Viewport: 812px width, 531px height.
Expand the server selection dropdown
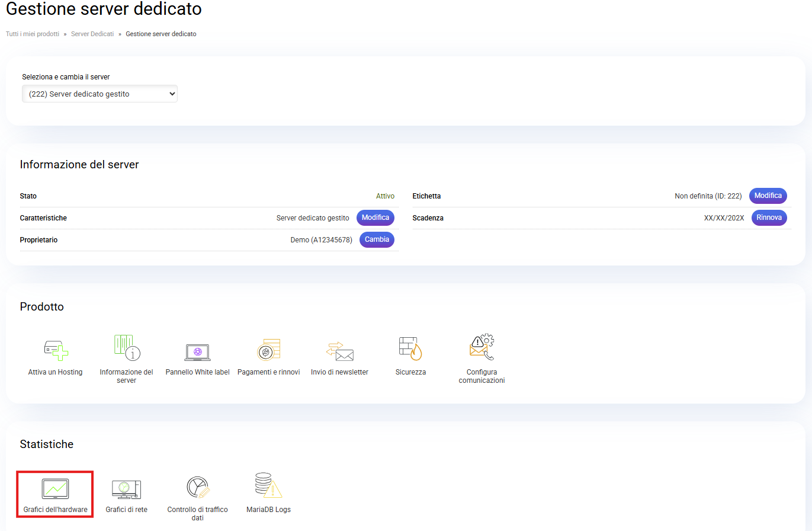[100, 94]
